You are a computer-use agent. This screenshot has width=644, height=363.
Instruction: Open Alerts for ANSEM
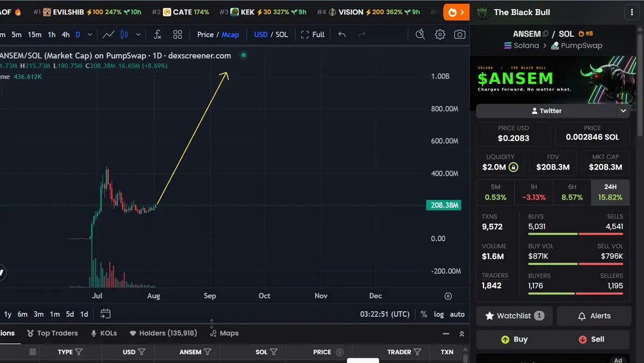(594, 316)
